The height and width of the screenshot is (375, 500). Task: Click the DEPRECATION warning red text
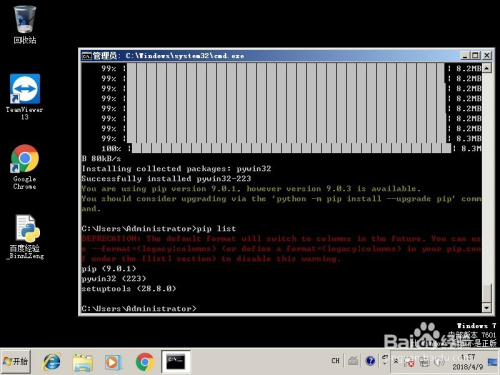281,249
